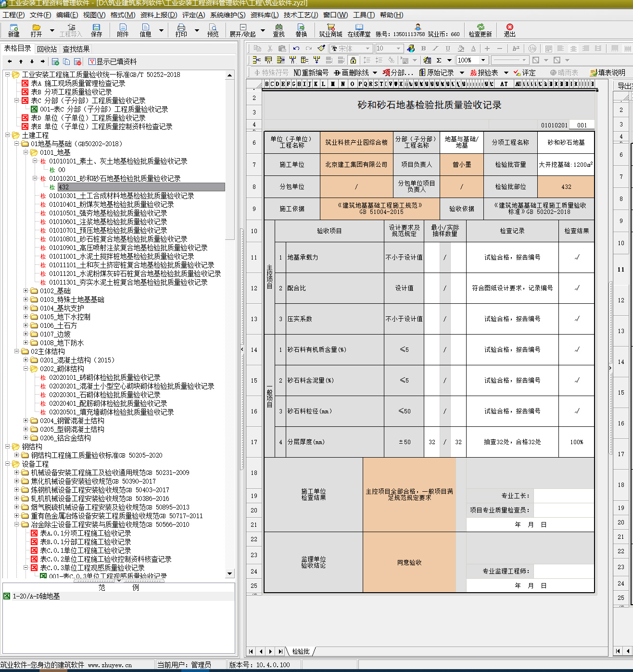Open the 帮助(H) menu
This screenshot has width=633, height=672.
pos(392,15)
